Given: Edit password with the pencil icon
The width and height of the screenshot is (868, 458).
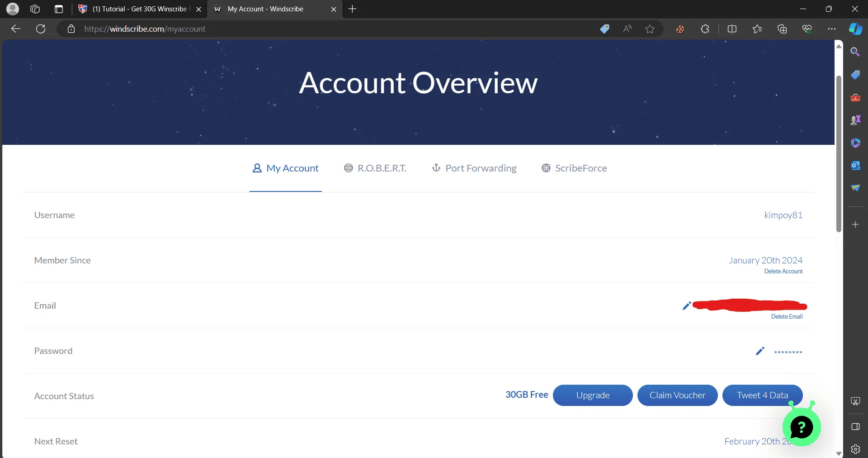Looking at the screenshot, I should (x=760, y=351).
